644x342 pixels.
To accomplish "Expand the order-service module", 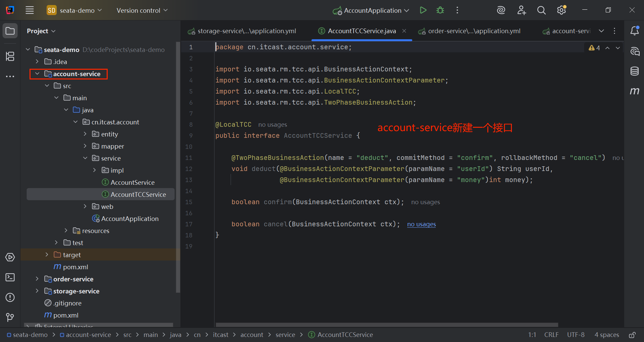I will 37,279.
